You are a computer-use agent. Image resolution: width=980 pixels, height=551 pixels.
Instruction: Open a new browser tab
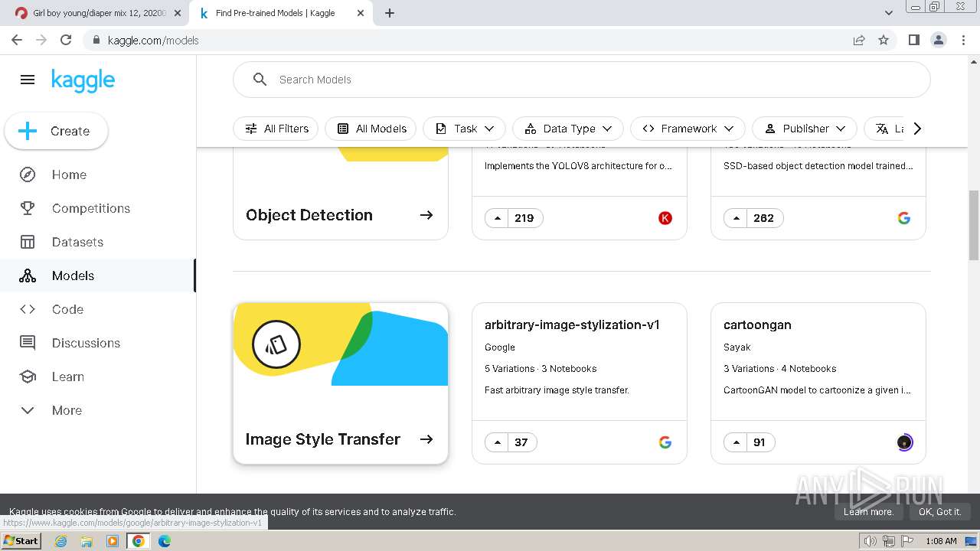pos(389,13)
